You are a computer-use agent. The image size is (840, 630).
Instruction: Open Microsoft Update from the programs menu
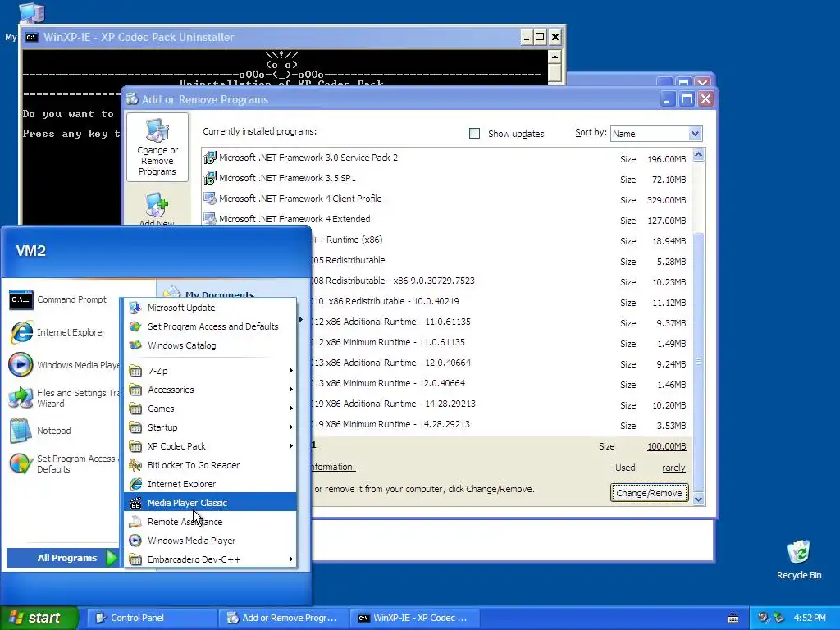click(210, 308)
